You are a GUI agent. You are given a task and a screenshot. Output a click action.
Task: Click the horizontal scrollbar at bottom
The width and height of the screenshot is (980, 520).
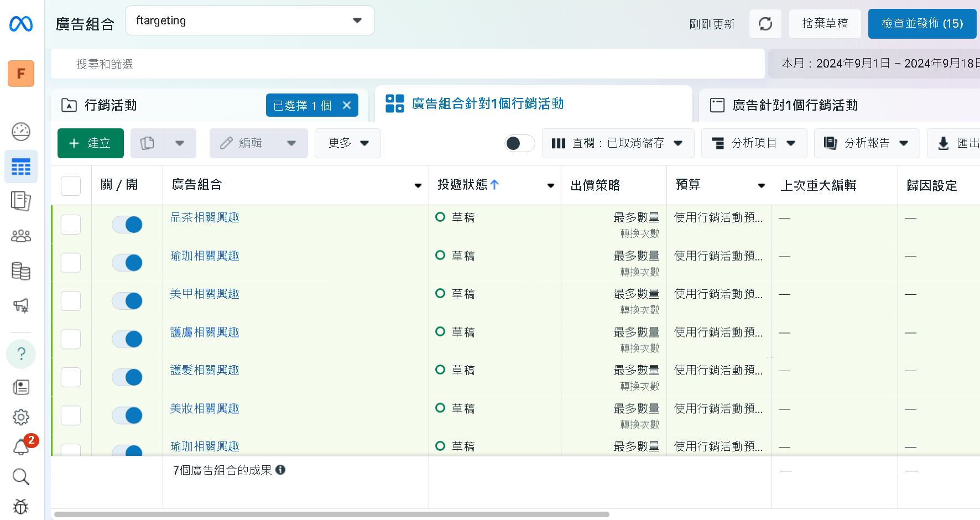pos(332,514)
